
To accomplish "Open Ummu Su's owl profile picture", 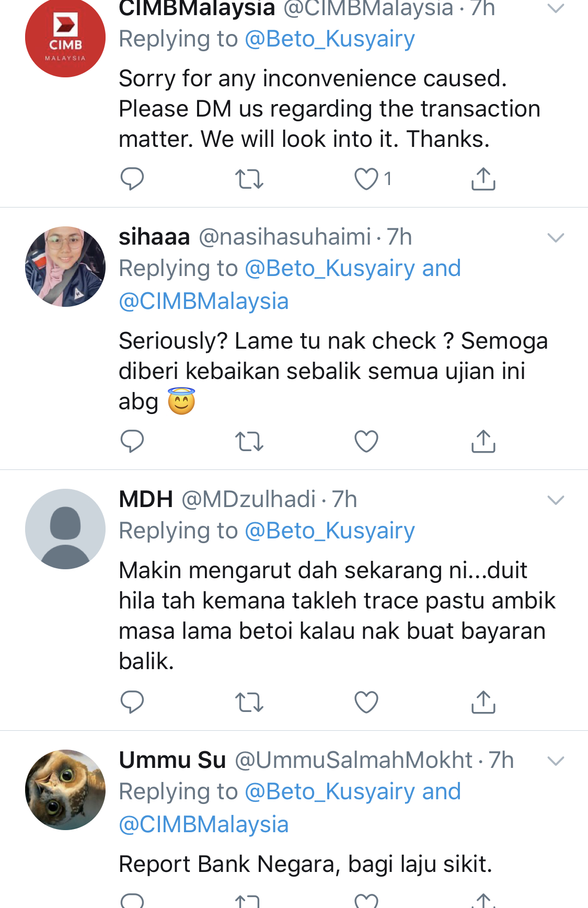I will (65, 789).
